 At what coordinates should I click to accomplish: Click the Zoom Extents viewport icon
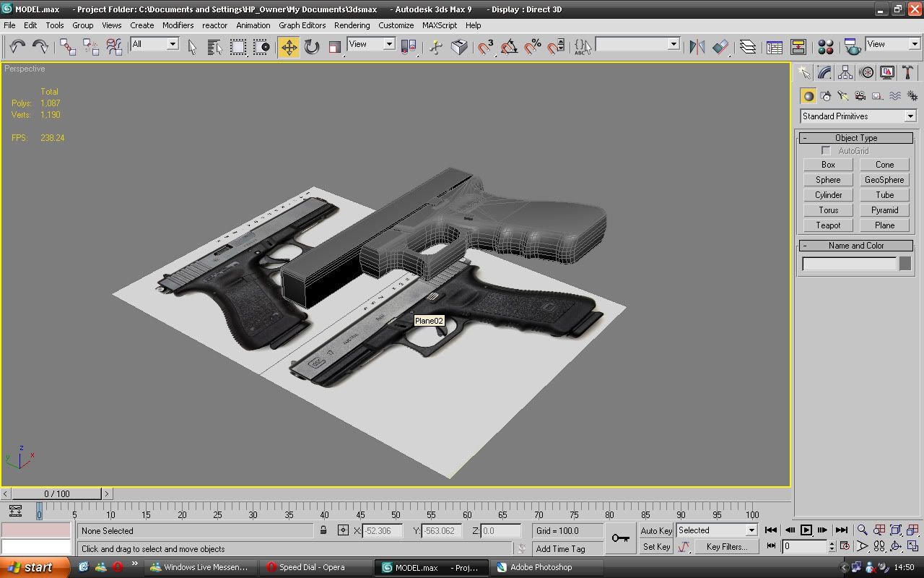point(896,530)
